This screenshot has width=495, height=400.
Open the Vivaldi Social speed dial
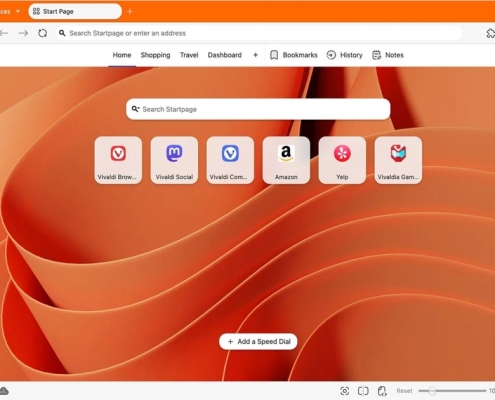[x=174, y=160]
